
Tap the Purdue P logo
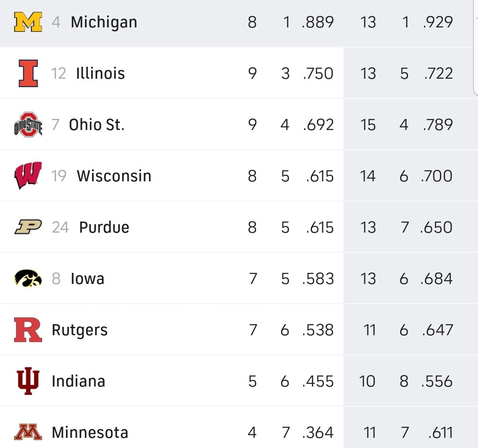point(28,227)
